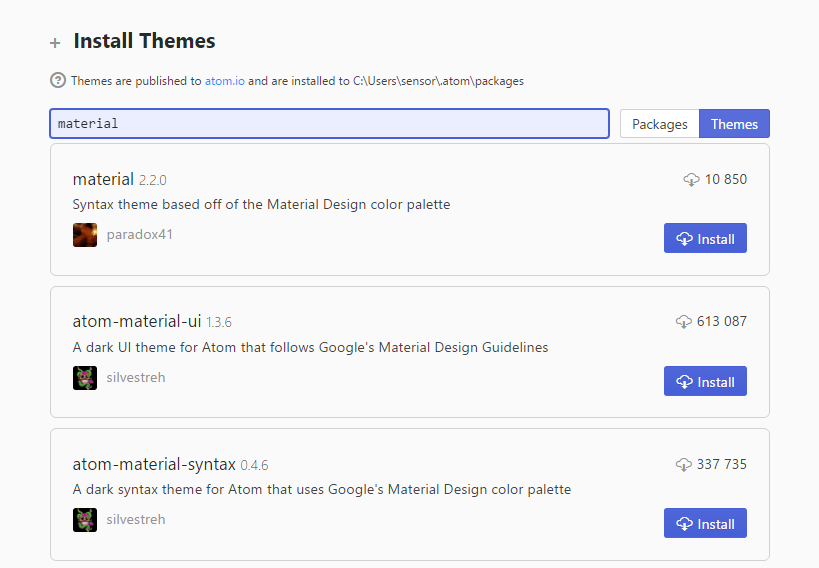Click the description 'A dark UI theme for Atom...'
This screenshot has height=568, width=819.
coord(310,347)
